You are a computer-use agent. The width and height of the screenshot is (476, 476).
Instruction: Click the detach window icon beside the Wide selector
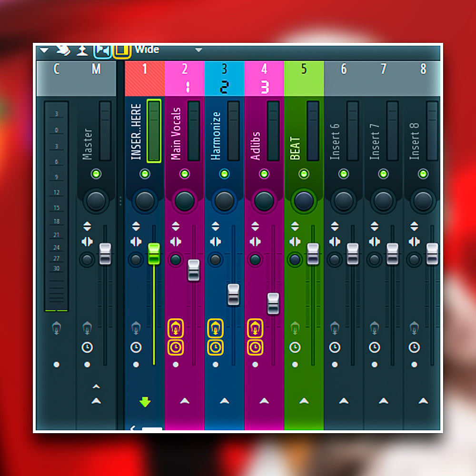pos(102,50)
